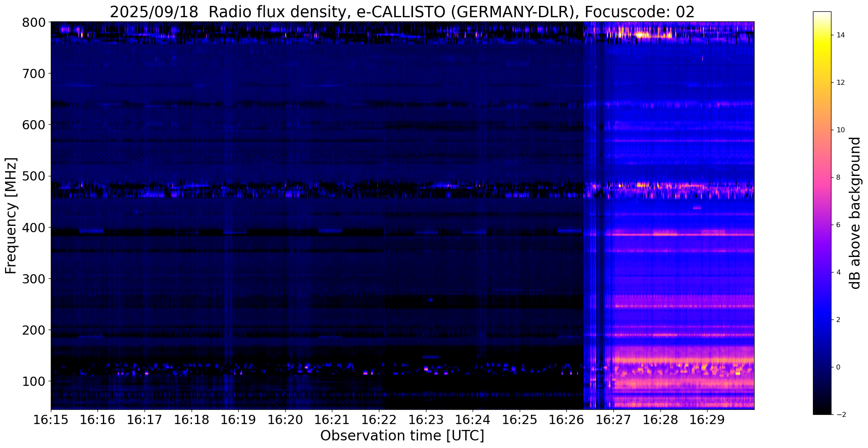Click the 16:16 time tick label

point(98,420)
